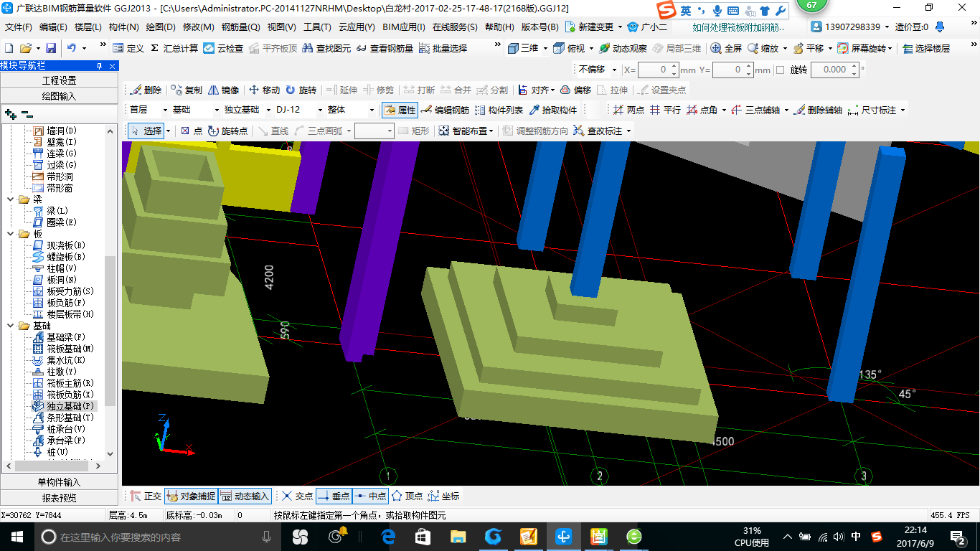The width and height of the screenshot is (980, 551).
Task: Click expand-all plus icon in navigator
Action: coord(10,113)
